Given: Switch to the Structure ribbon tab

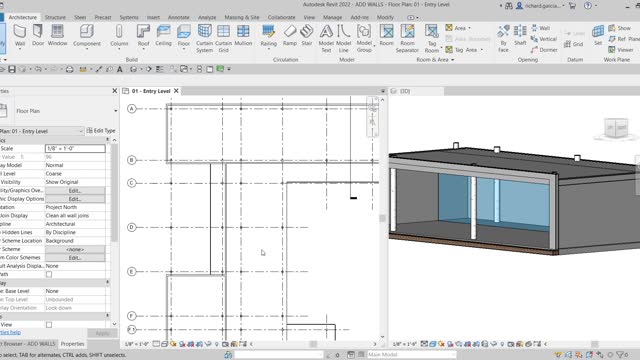Looking at the screenshot, I should pos(55,17).
